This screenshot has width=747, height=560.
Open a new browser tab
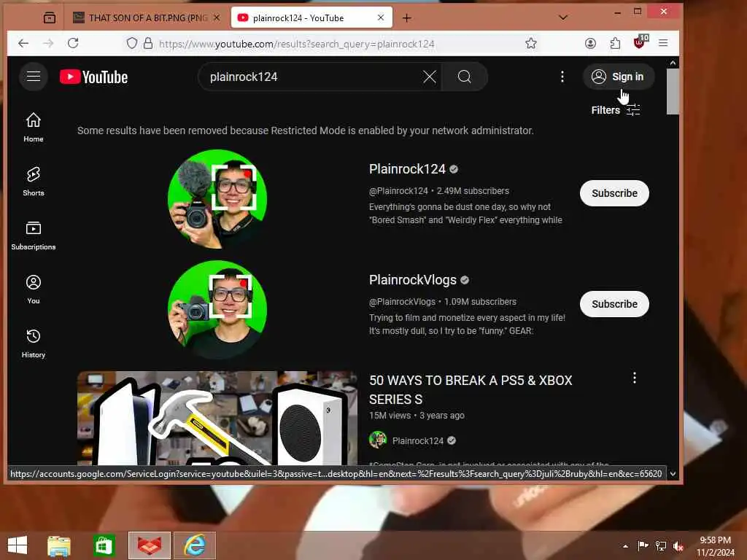click(406, 18)
